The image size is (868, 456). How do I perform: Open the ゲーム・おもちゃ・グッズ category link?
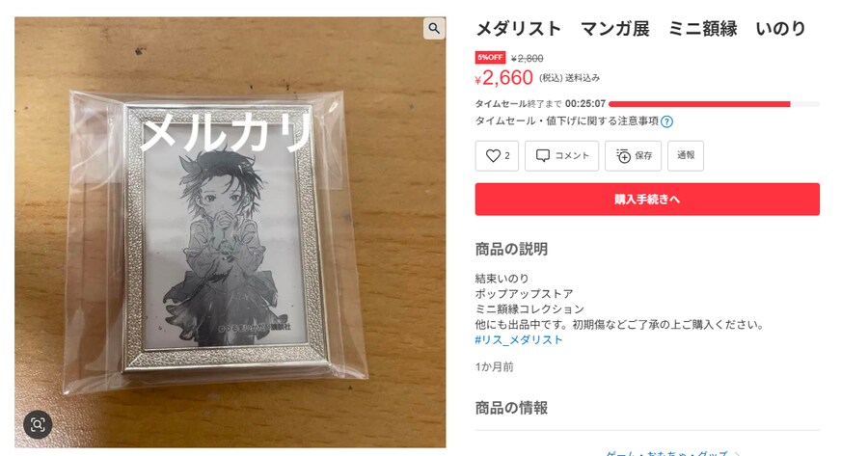[x=666, y=453]
